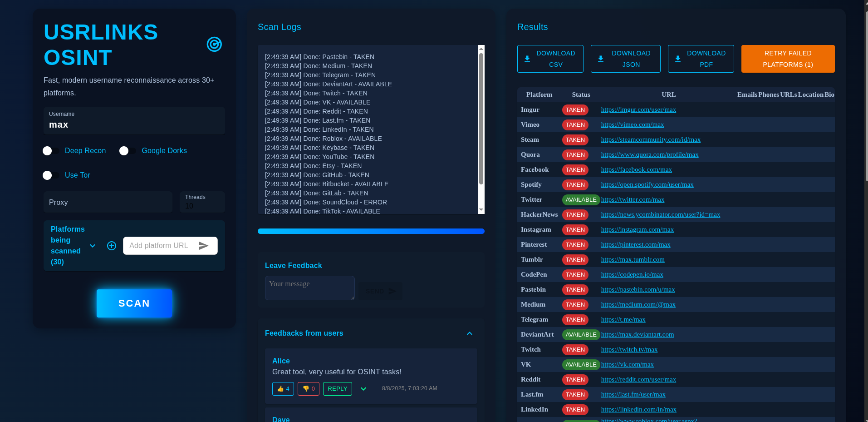Open the imgur.com/user/max link

coord(638,109)
